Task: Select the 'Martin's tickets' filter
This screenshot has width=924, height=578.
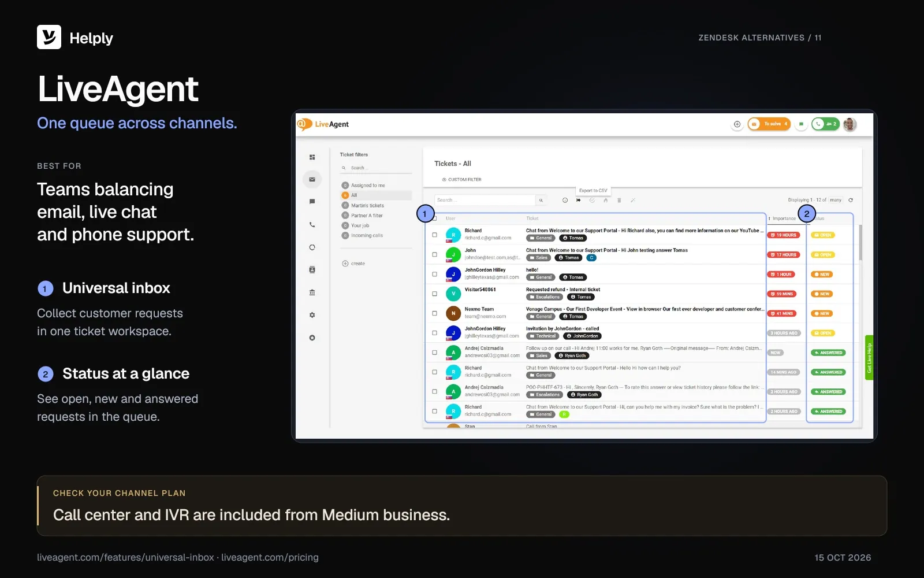Action: click(x=376, y=206)
